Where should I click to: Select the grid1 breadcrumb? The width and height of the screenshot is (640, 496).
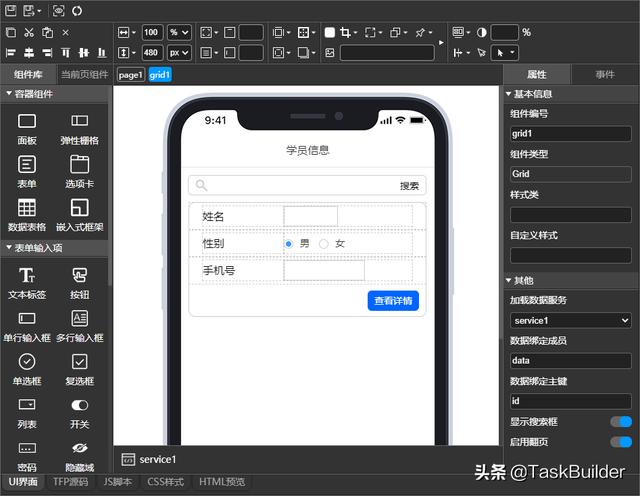[160, 75]
